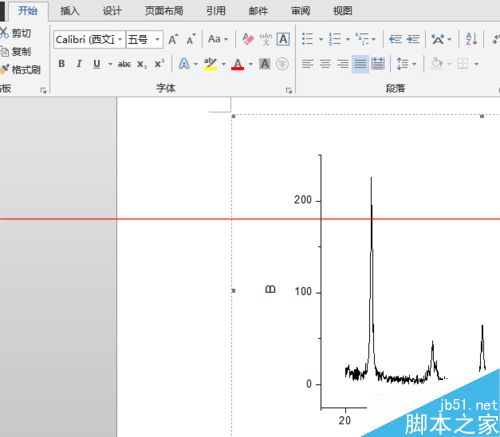Click the 剪切 cut button

[16, 33]
